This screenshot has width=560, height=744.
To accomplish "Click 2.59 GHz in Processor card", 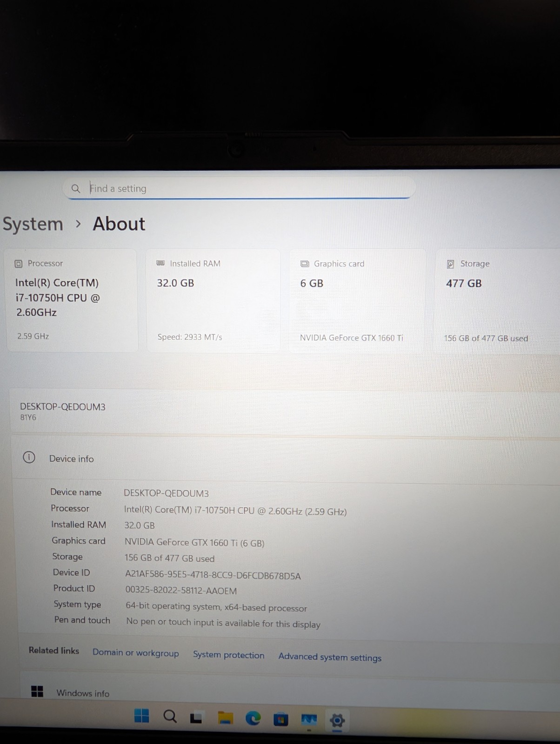I will [33, 336].
